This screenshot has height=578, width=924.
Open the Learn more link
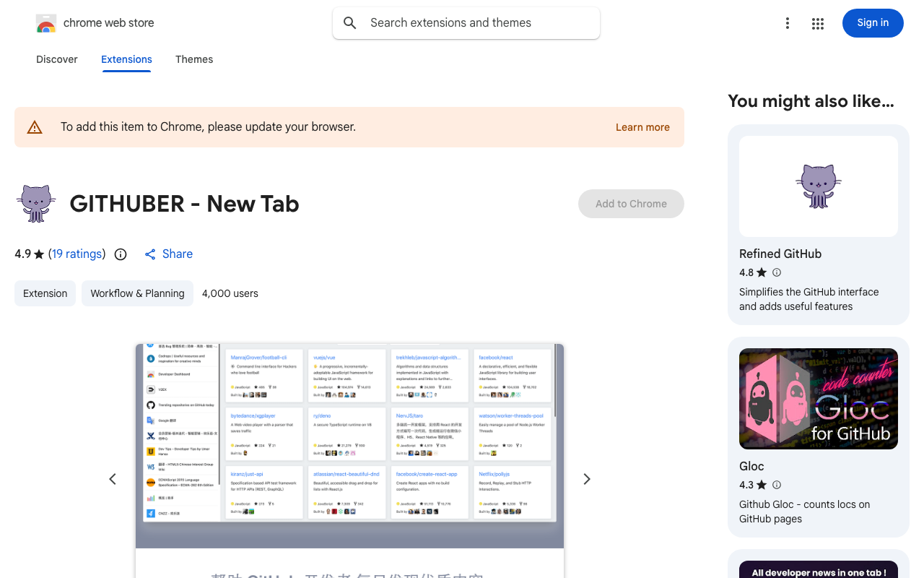[x=642, y=127]
